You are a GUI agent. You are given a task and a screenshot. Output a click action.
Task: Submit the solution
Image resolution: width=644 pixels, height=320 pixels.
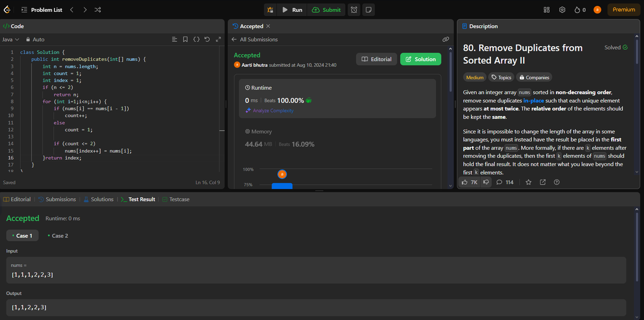click(x=326, y=10)
